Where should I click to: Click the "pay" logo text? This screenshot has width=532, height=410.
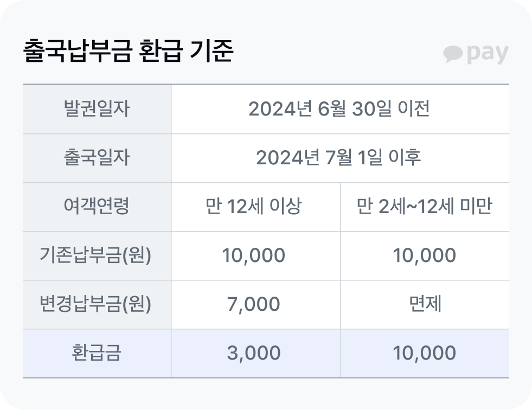(x=487, y=54)
